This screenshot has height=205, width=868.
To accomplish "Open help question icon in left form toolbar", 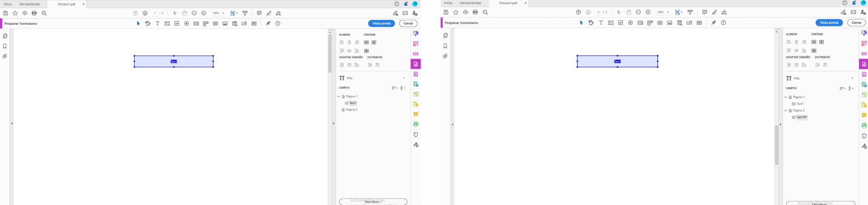I will tap(278, 23).
